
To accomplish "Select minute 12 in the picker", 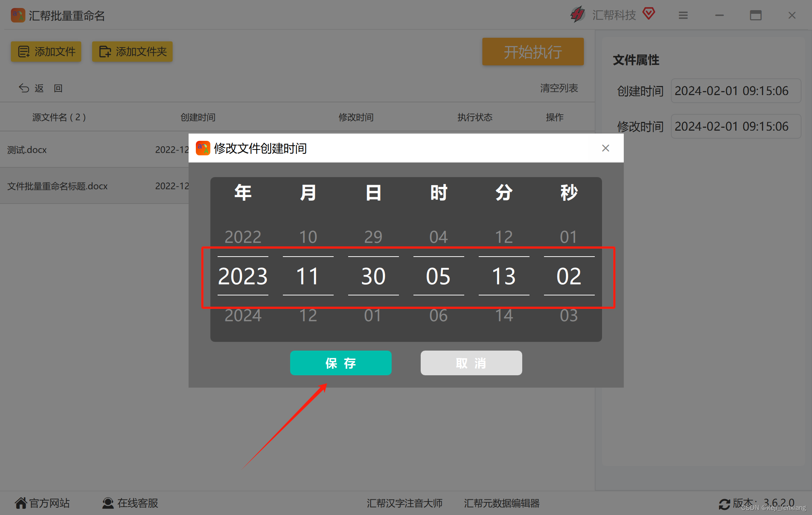I will point(504,237).
